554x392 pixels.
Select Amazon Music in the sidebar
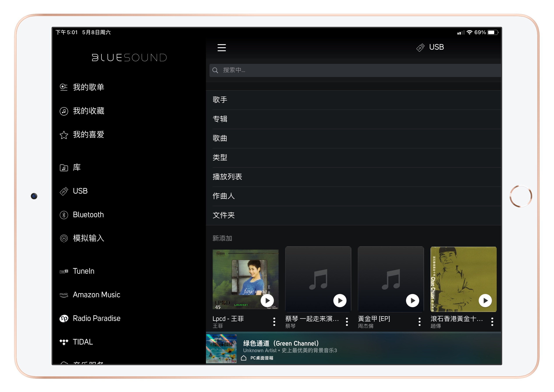(96, 294)
